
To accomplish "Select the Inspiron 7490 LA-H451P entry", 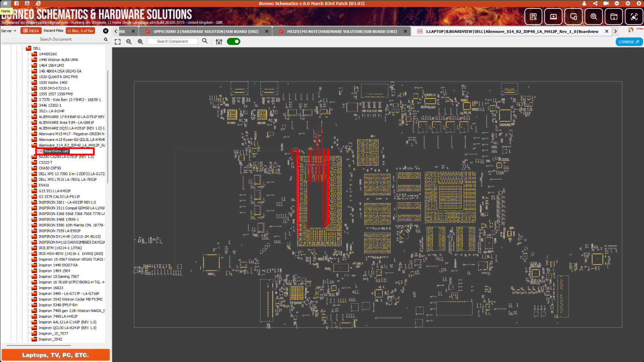I will point(58,316).
